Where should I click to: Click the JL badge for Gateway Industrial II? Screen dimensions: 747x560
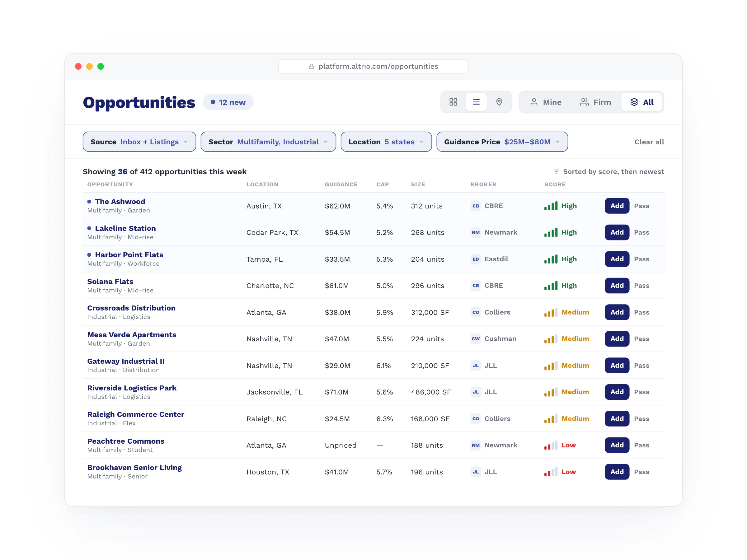click(x=476, y=365)
